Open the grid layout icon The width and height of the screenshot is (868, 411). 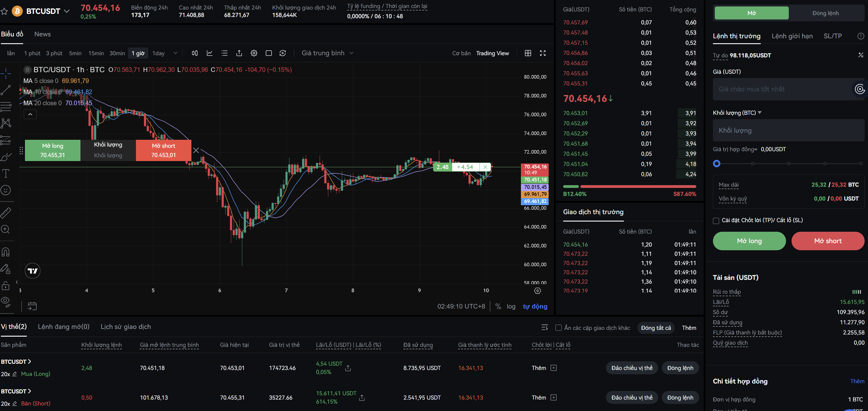pos(528,53)
